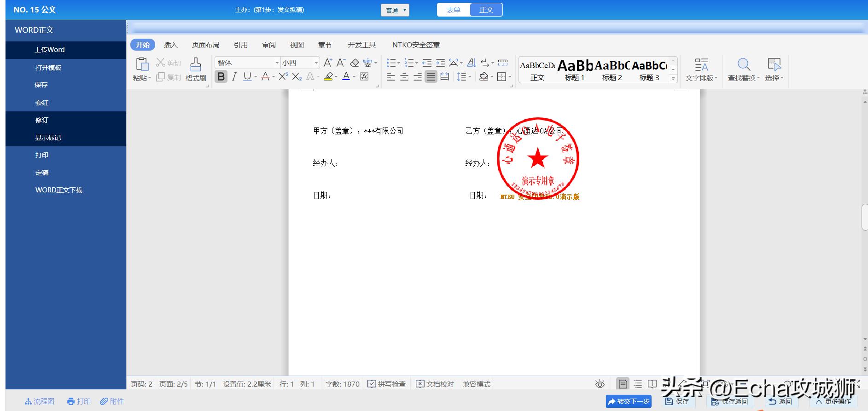868x411 pixels.
Task: Click the pinyin guide wén icon
Action: [x=367, y=63]
